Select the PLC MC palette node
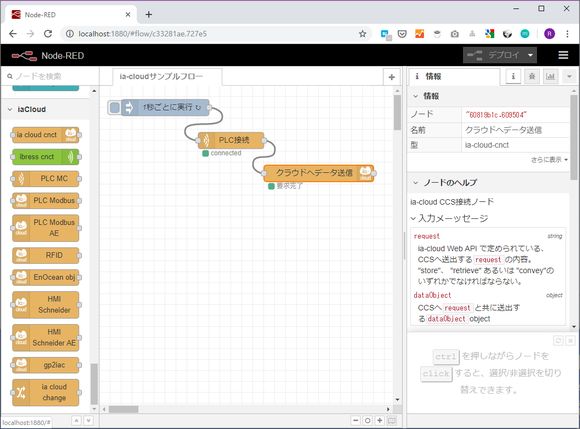Viewport: 580px width, 429px height. pyautogui.click(x=46, y=179)
